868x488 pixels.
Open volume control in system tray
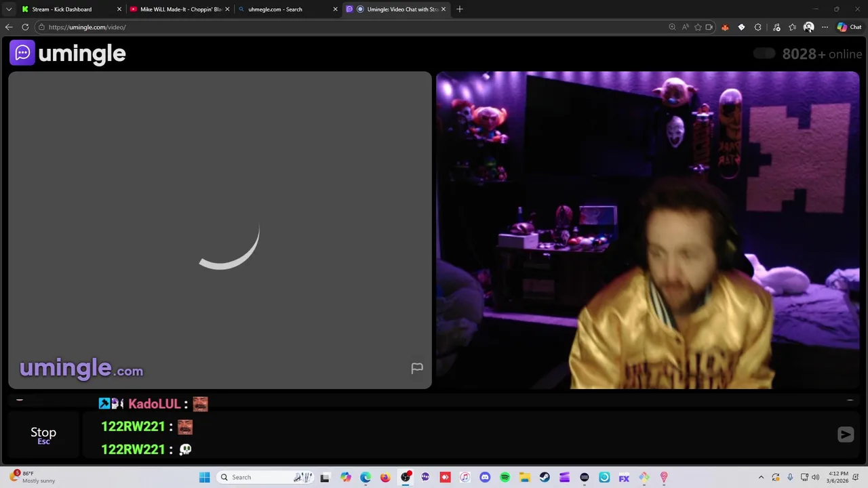point(815,477)
